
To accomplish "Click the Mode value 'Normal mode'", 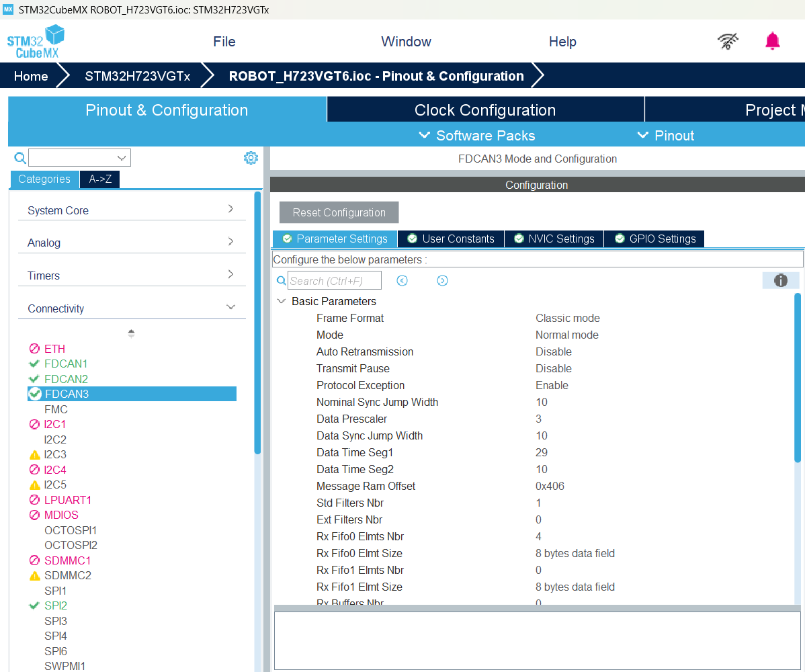I will point(566,335).
